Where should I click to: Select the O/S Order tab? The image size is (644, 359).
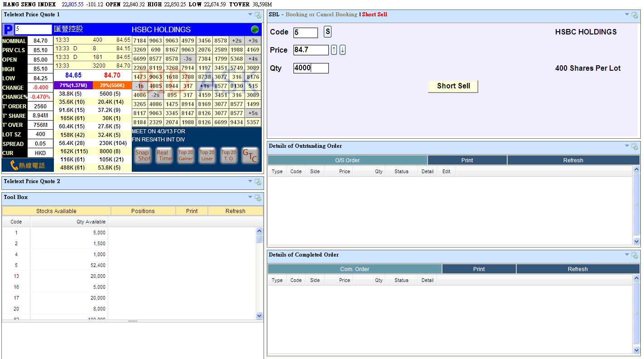coord(347,160)
